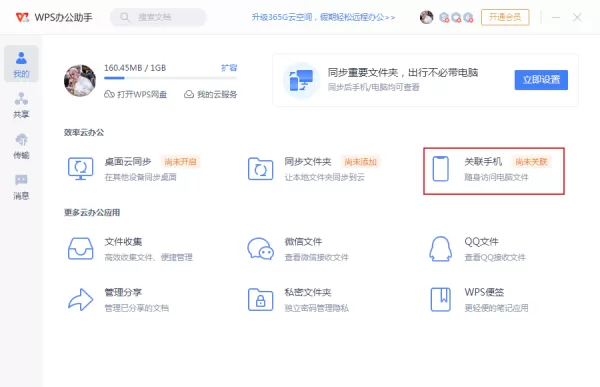The width and height of the screenshot is (600, 387).
Task: Open the 传输 sidebar tab
Action: point(21,146)
